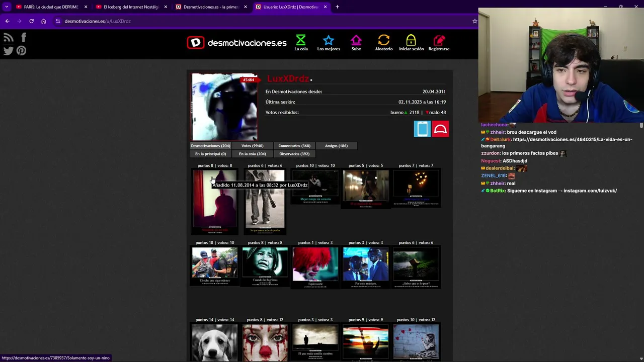Select Noguest username in chat

point(491,161)
